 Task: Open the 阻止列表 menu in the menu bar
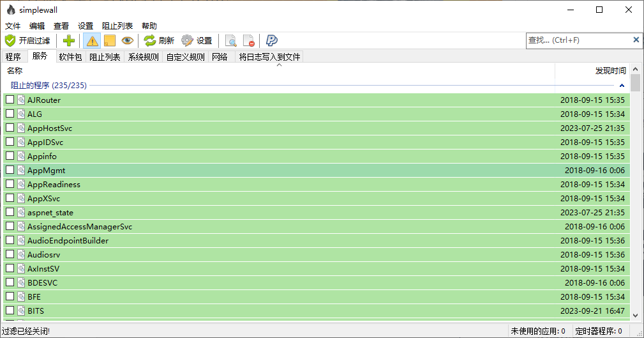tap(117, 26)
